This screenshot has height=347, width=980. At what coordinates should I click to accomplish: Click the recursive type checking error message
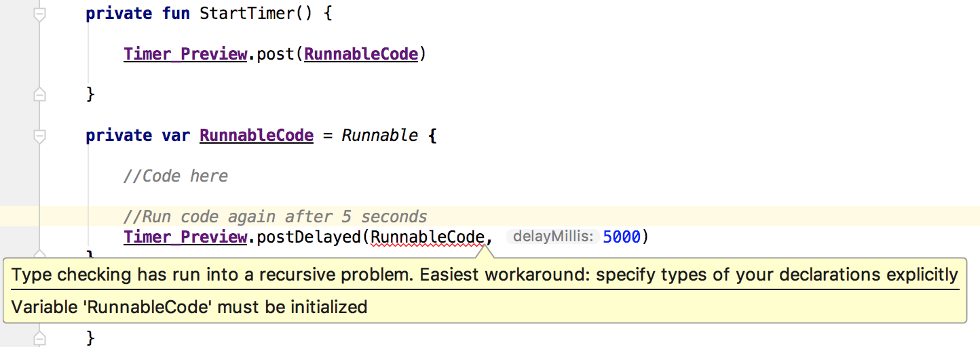tap(485, 275)
